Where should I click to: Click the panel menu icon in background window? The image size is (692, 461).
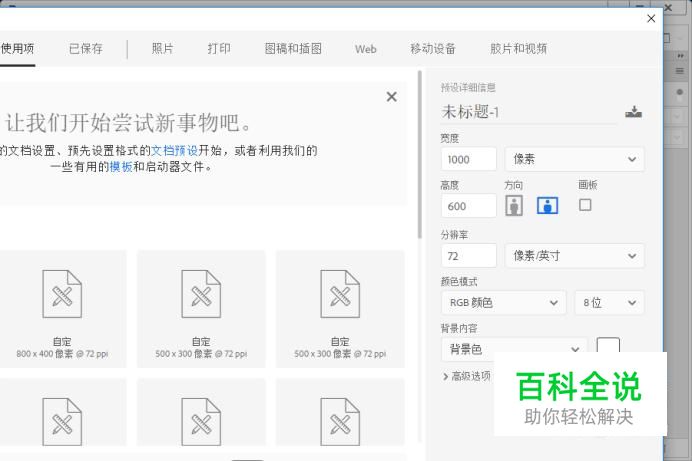click(680, 71)
